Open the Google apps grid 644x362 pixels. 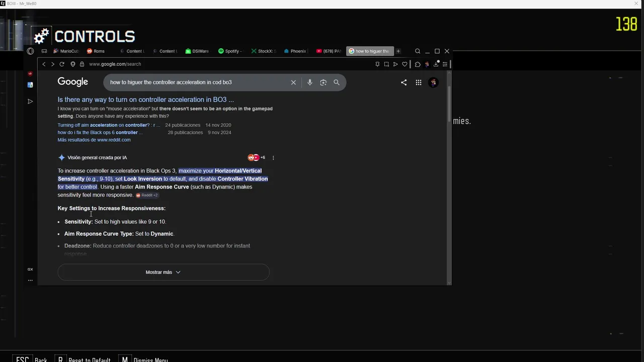pyautogui.click(x=419, y=82)
